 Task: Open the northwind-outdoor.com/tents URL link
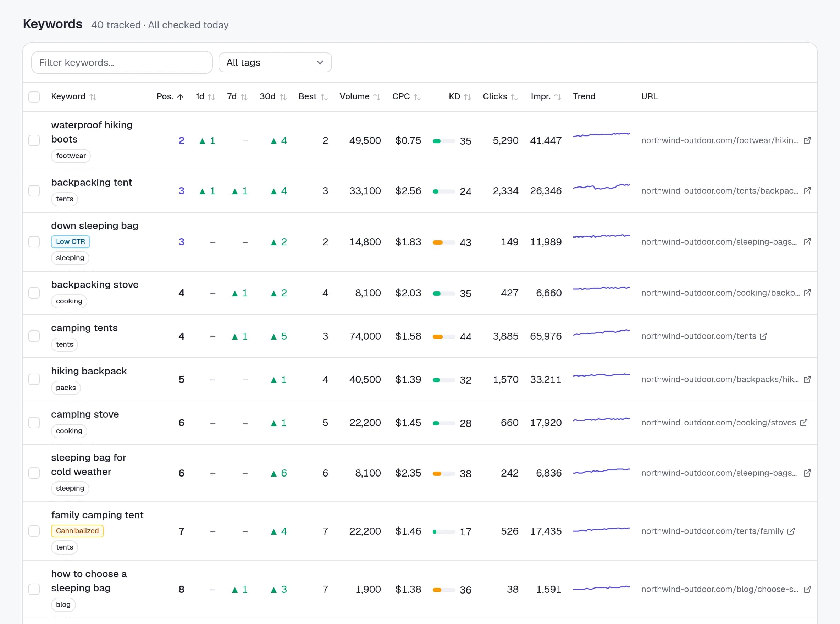(x=699, y=336)
